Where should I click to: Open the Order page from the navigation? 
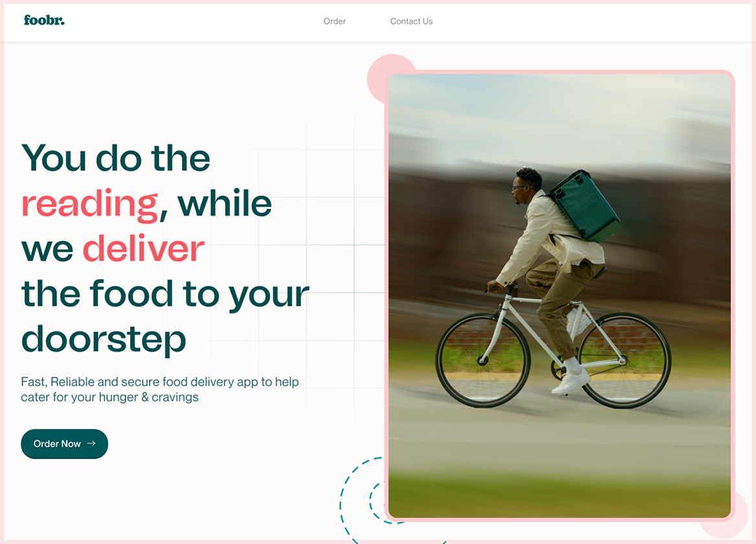(x=334, y=21)
